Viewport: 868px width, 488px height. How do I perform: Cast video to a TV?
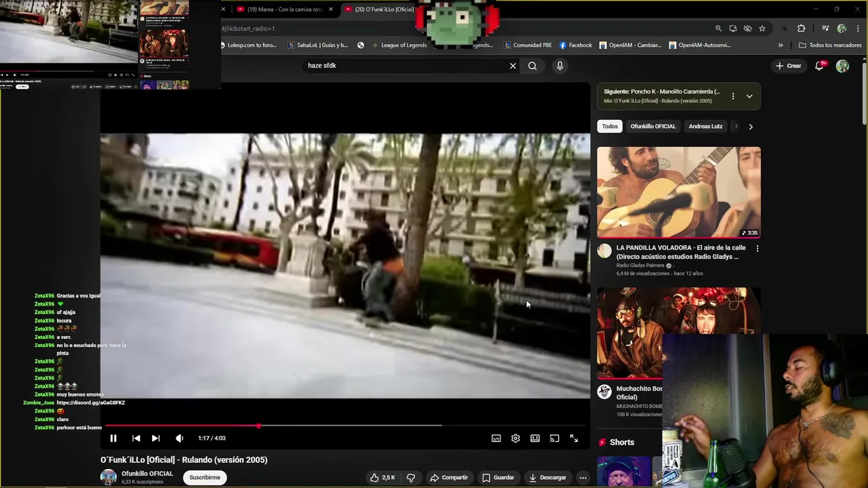(x=554, y=439)
